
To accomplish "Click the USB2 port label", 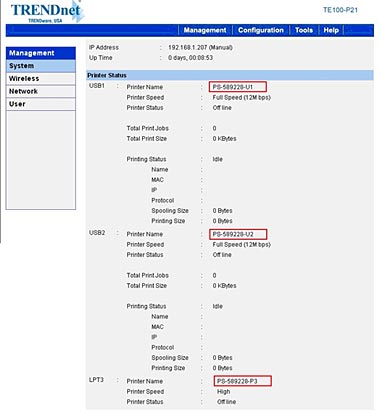I will (97, 233).
